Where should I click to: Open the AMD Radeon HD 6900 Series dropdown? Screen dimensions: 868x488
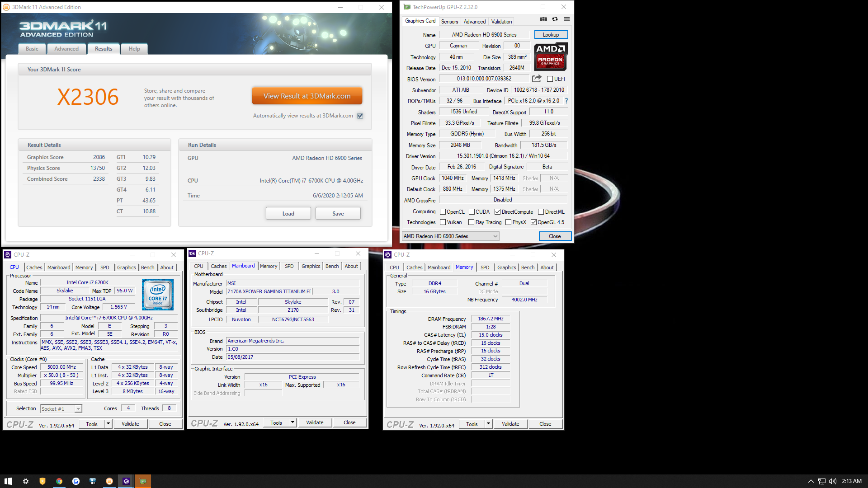point(450,236)
